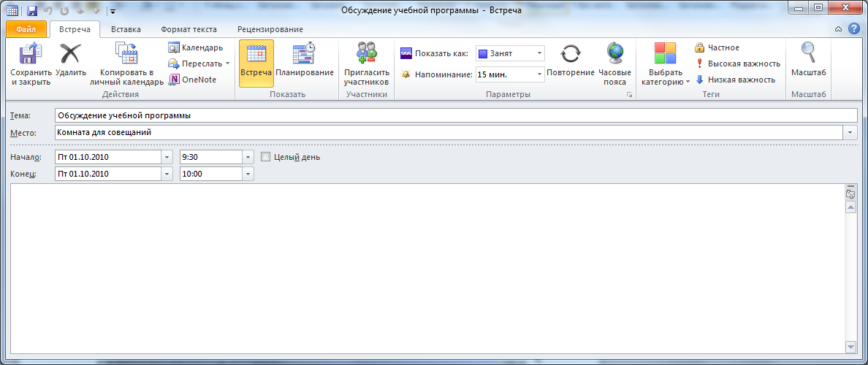Toggle Часовые пояса time zones

[614, 63]
